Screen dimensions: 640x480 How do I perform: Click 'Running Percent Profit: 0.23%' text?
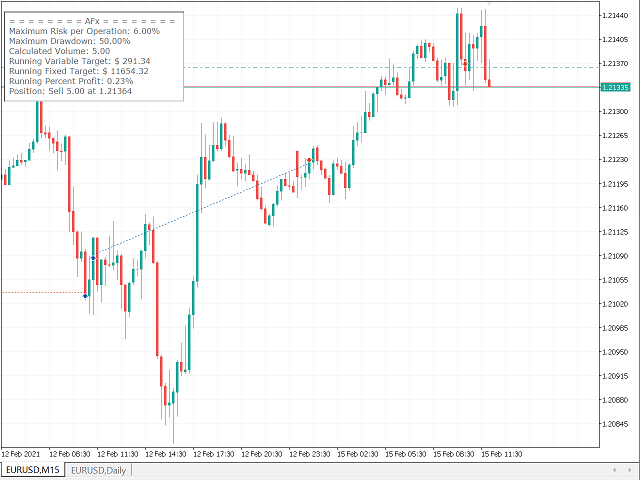71,81
